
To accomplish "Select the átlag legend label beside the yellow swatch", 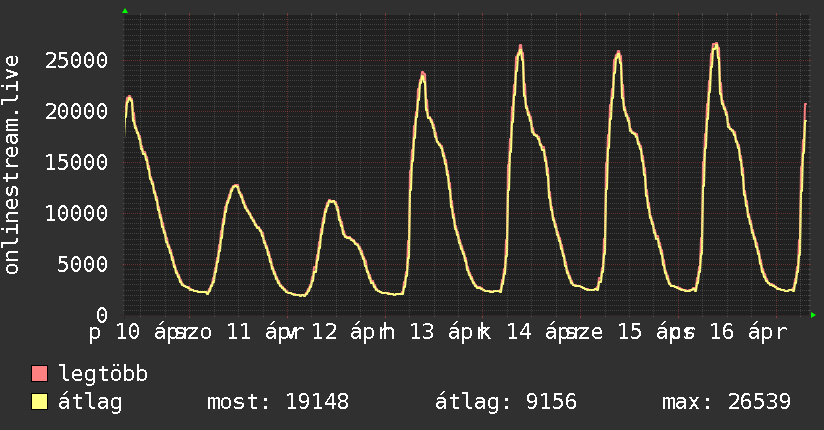I will 90,402.
